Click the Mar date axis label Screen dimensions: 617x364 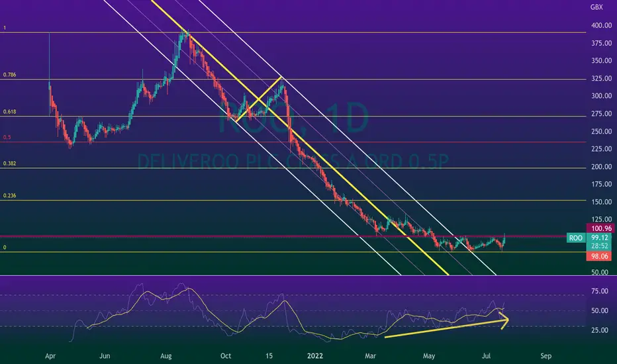(x=370, y=356)
